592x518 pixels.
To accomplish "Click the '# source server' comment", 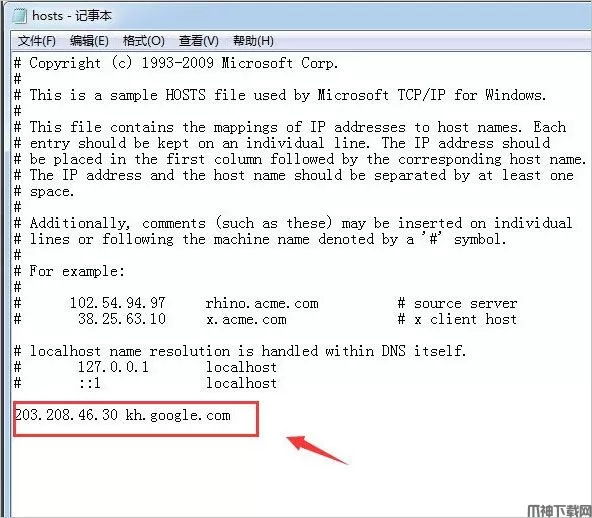I will pos(457,304).
